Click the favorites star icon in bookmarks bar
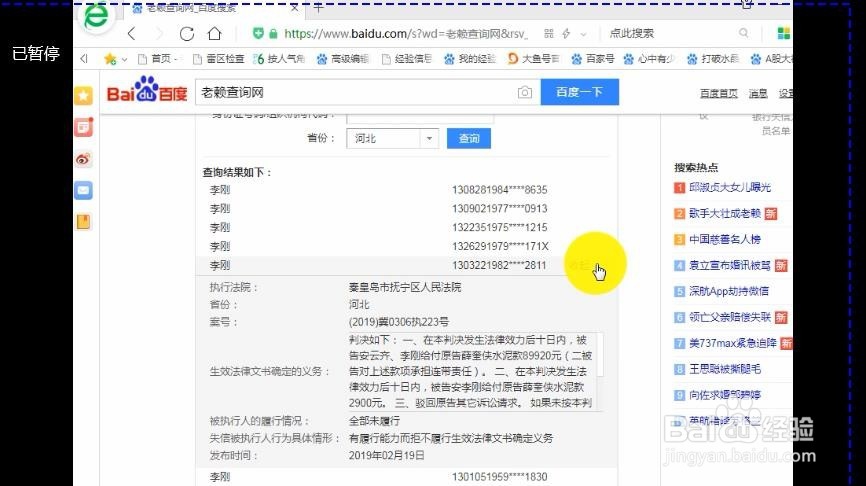This screenshot has width=866, height=486. [110, 59]
